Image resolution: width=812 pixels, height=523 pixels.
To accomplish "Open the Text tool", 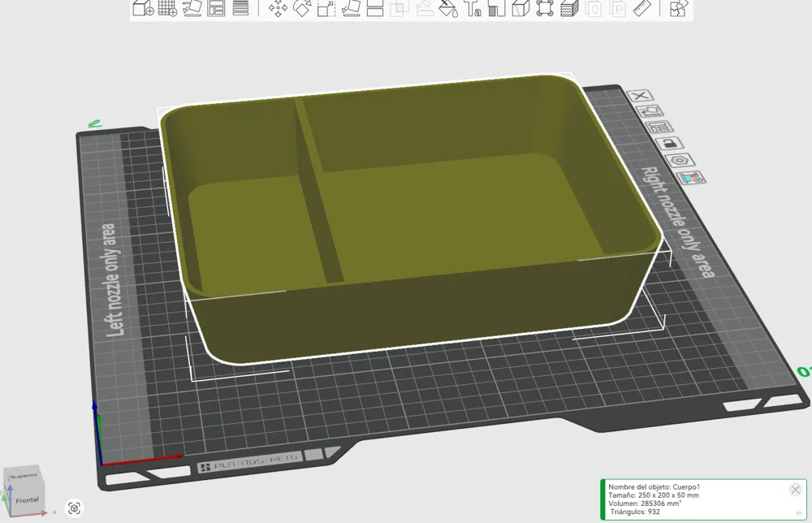I will coord(473,11).
